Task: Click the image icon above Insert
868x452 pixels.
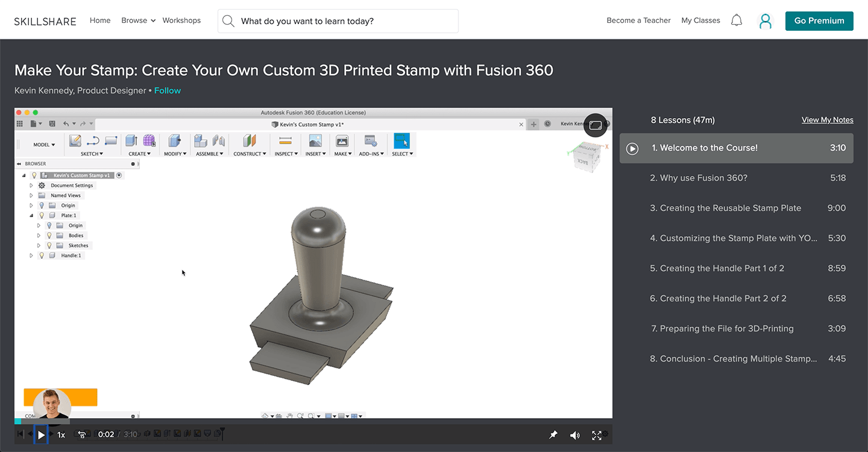Action: pos(315,141)
